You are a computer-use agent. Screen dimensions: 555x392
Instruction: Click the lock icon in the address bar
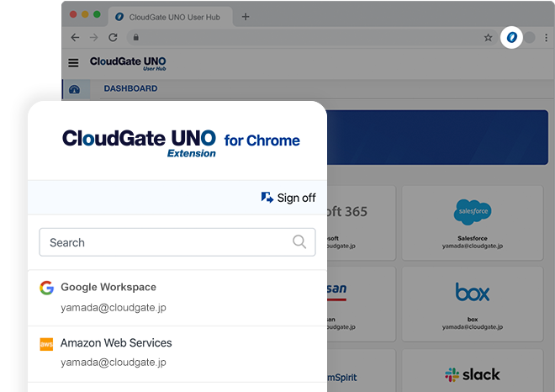coord(136,37)
